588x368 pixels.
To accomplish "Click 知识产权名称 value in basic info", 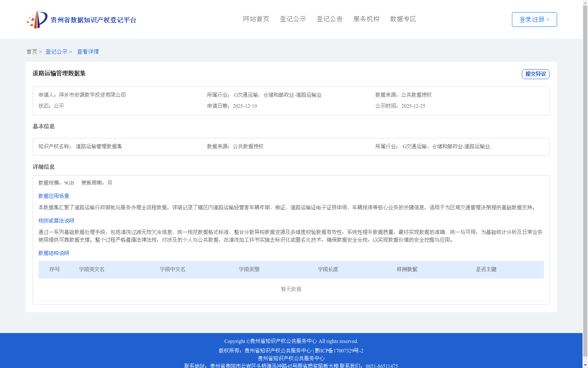I will pyautogui.click(x=99, y=146).
